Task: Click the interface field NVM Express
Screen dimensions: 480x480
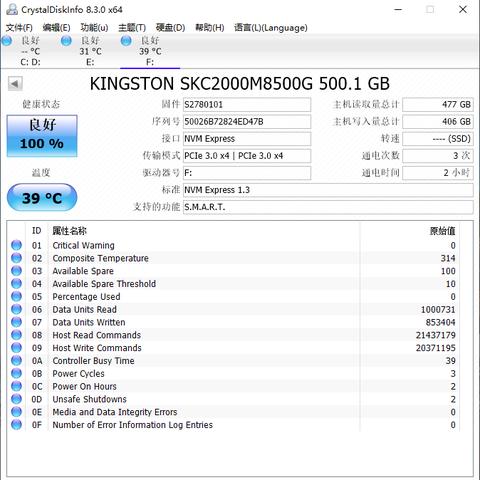Action: (247, 139)
